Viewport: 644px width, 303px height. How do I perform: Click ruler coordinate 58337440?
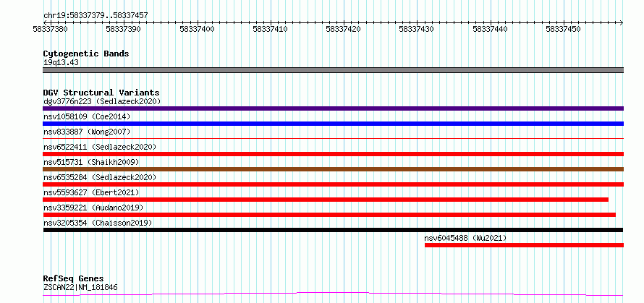490,29
